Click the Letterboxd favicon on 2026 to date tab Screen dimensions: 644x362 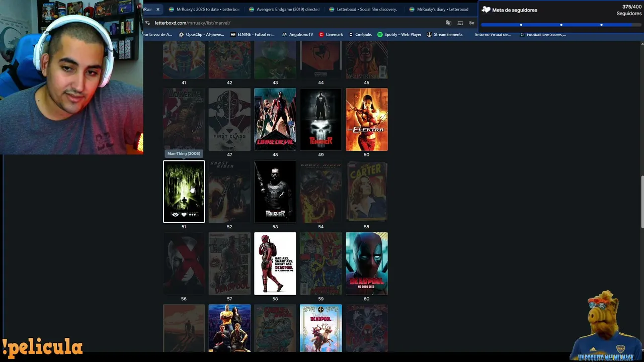pos(172,9)
